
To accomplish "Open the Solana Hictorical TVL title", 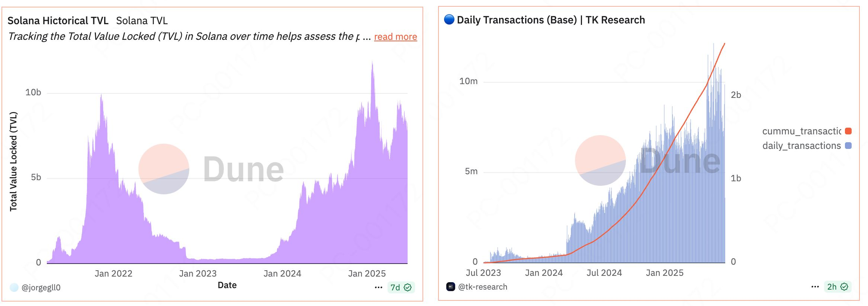I will pos(58,20).
